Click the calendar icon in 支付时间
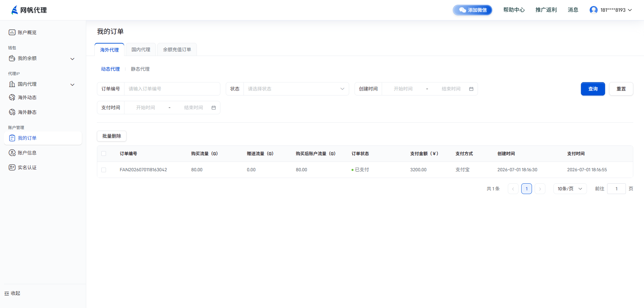The width and height of the screenshot is (644, 308). point(214,108)
